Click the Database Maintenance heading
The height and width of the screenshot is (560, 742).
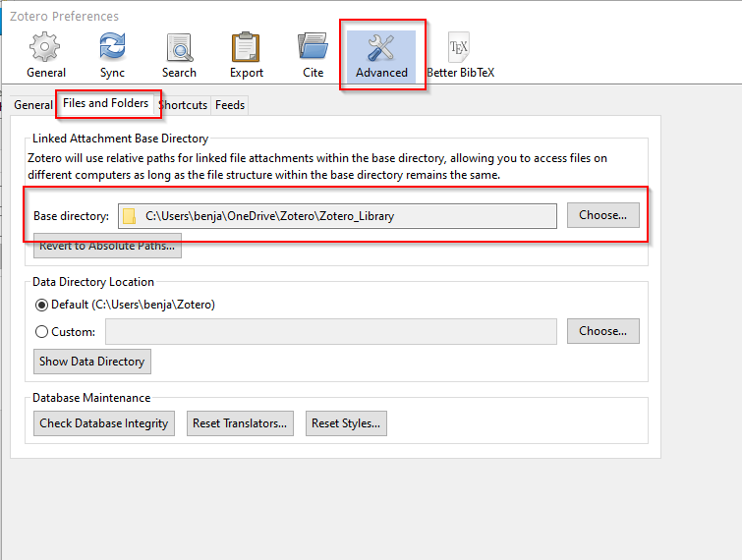pyautogui.click(x=91, y=398)
